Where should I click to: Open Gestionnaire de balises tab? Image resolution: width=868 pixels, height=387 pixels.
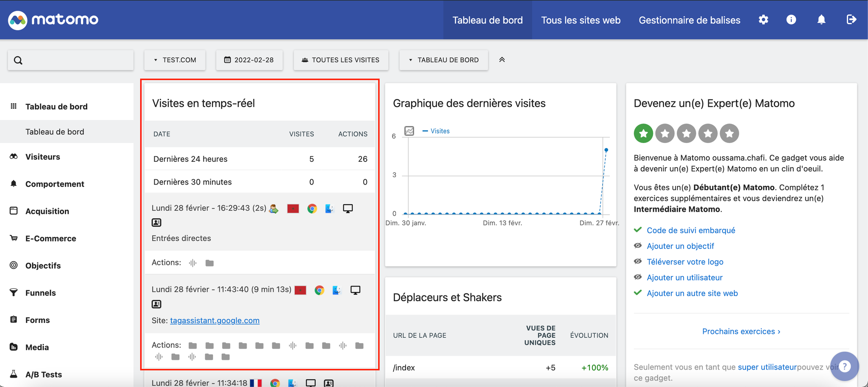pyautogui.click(x=690, y=20)
